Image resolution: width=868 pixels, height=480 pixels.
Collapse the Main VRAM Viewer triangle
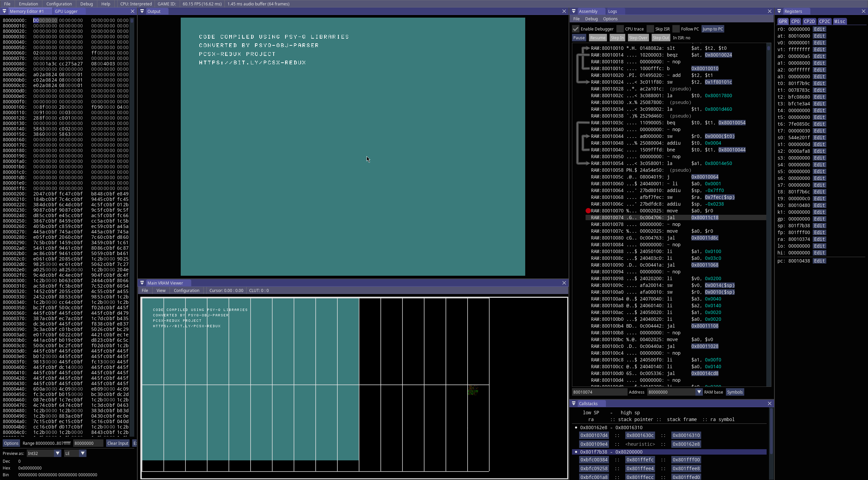[142, 283]
